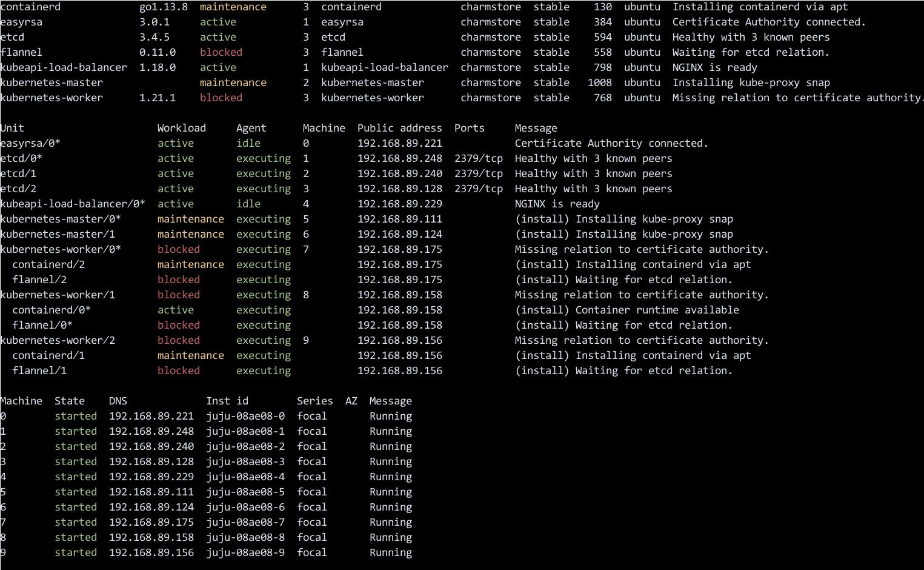Click the 2379/tcp port of etcd/1
924x570 pixels.
point(479,173)
